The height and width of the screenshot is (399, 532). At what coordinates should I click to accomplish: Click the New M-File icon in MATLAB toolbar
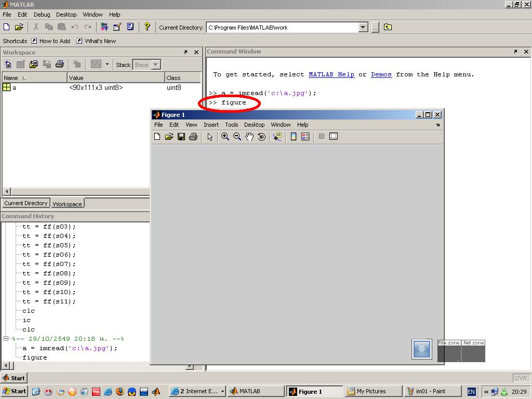(x=6, y=27)
